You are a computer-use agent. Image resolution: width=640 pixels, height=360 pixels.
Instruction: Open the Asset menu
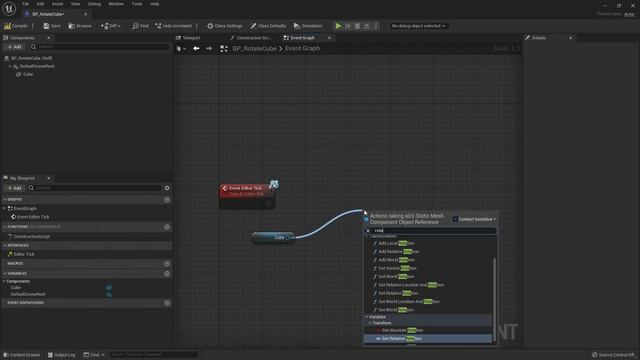tap(58, 4)
